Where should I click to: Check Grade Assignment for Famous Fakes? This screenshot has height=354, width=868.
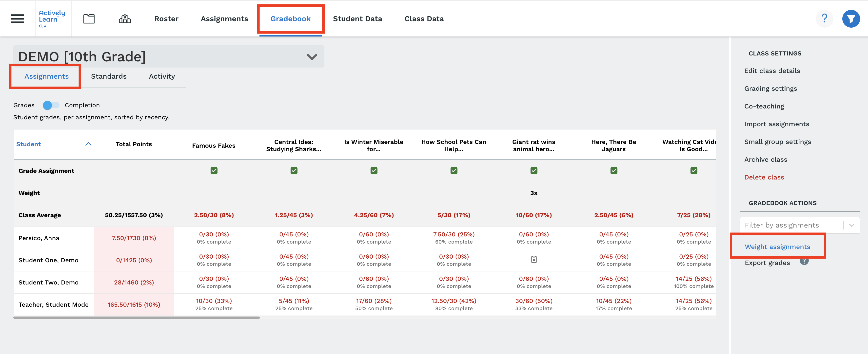click(213, 170)
